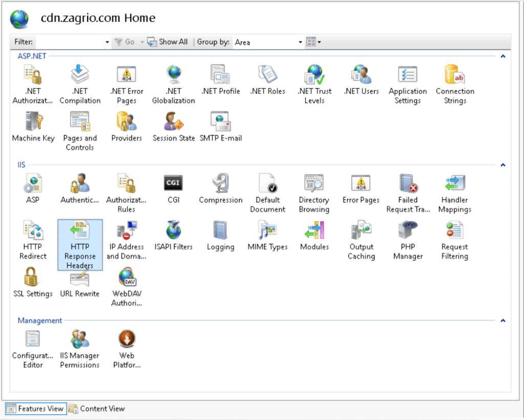Open Directory Browsing feature
Image resolution: width=524 pixels, height=420 pixels.
click(314, 193)
